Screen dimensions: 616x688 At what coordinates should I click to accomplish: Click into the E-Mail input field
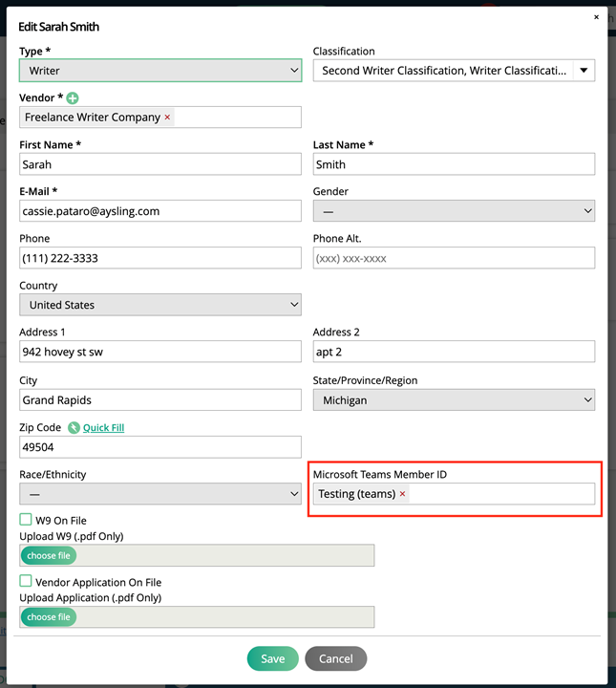click(159, 211)
